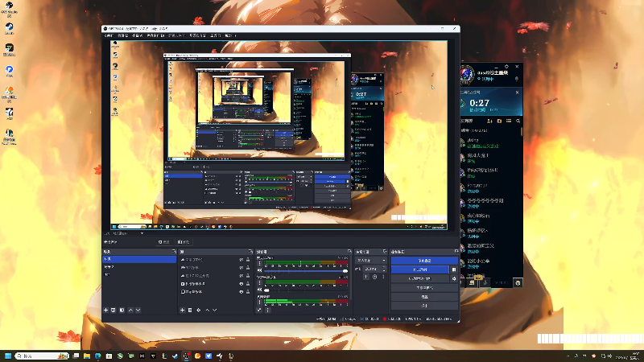
Task: Open the three-dot menu of the second mixer channel
Action: coord(259,283)
